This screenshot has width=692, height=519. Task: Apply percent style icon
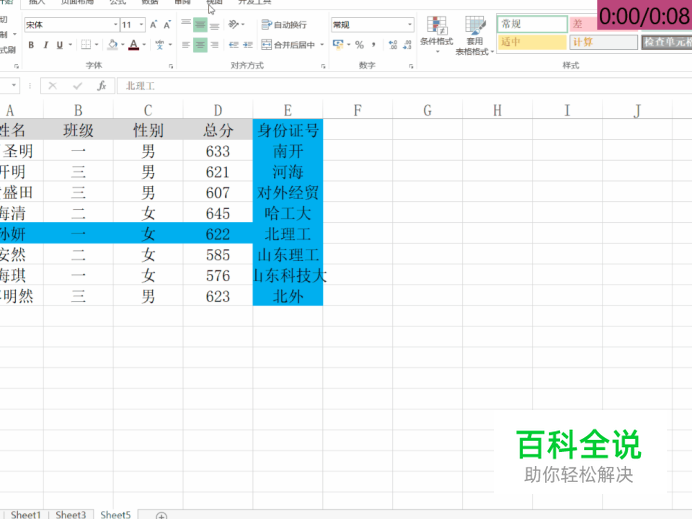click(359, 45)
